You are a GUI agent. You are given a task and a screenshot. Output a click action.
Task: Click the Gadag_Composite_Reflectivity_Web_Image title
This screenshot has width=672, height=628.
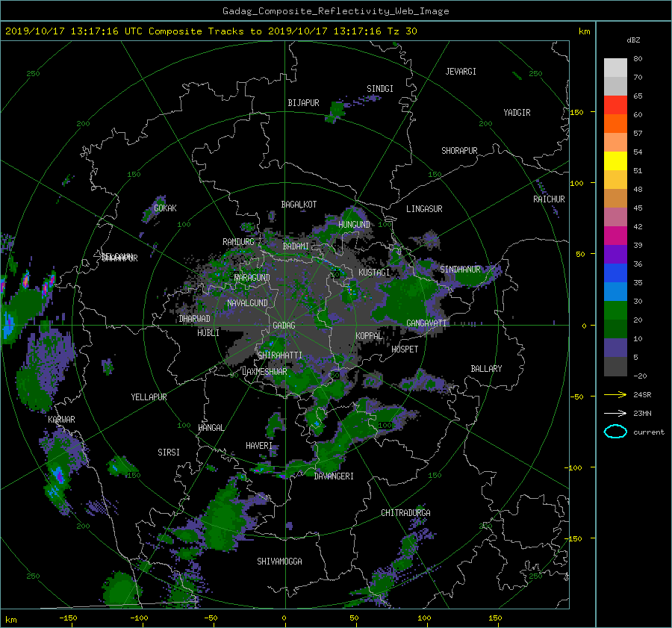335,11
